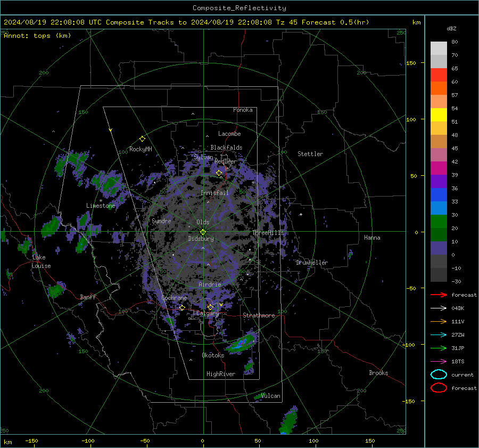Viewport: 479px width, 448px height.
Task: Select the cyan 27ZW arrow legend icon
Action: (x=439, y=335)
